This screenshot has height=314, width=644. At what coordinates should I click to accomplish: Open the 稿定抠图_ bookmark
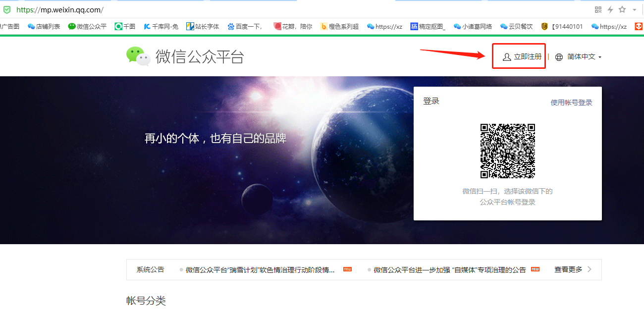point(428,26)
